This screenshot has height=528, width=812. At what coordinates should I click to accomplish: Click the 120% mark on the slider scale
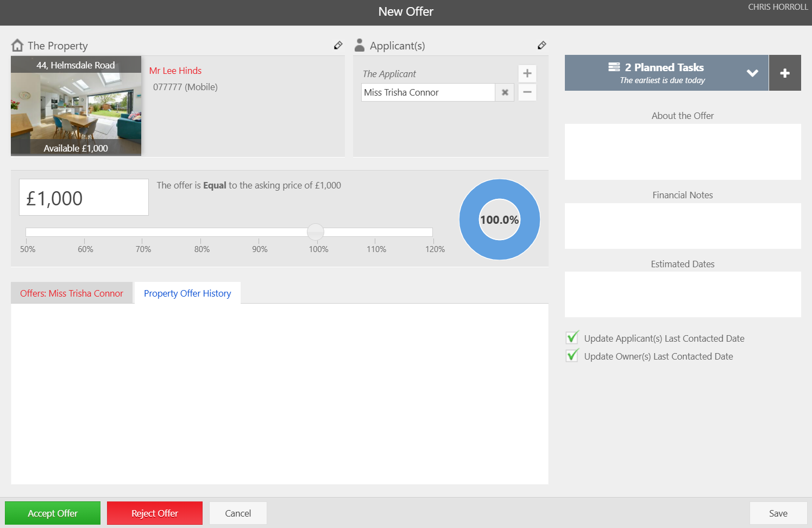point(435,249)
